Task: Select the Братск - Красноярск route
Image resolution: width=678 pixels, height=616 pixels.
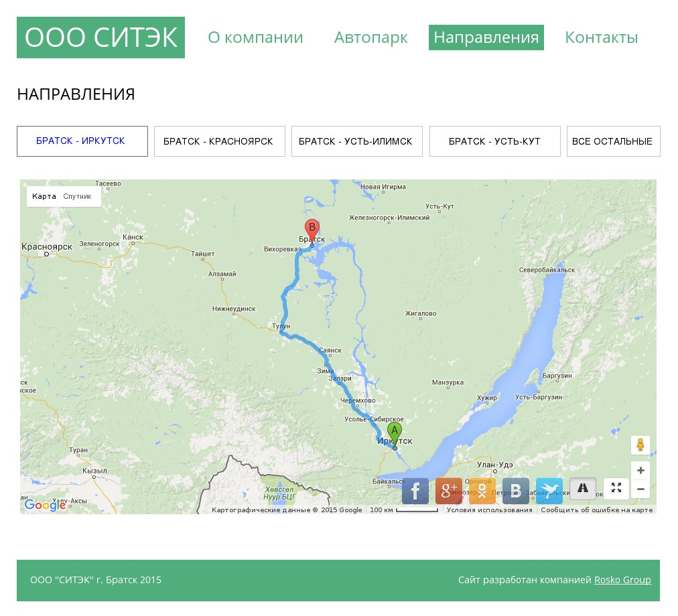Action: tap(220, 141)
